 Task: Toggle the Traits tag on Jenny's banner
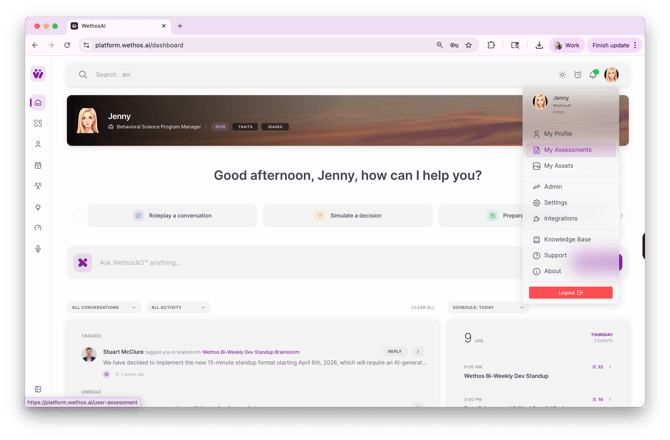[245, 127]
